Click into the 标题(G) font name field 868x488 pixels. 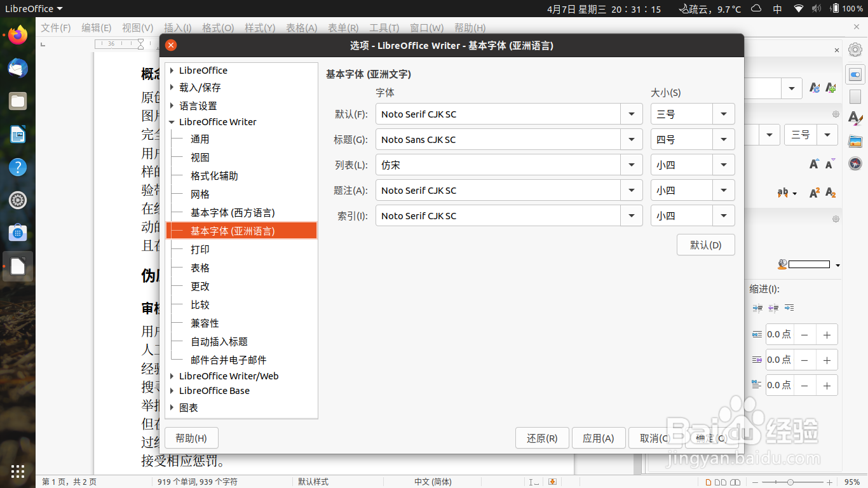click(x=498, y=140)
